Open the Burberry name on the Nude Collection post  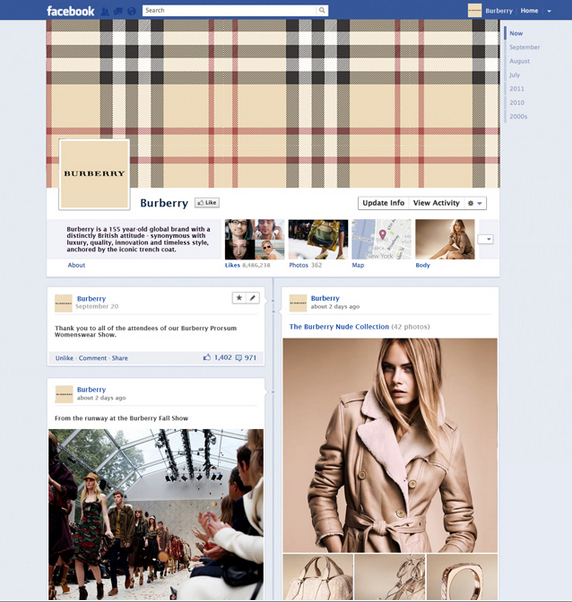[325, 298]
